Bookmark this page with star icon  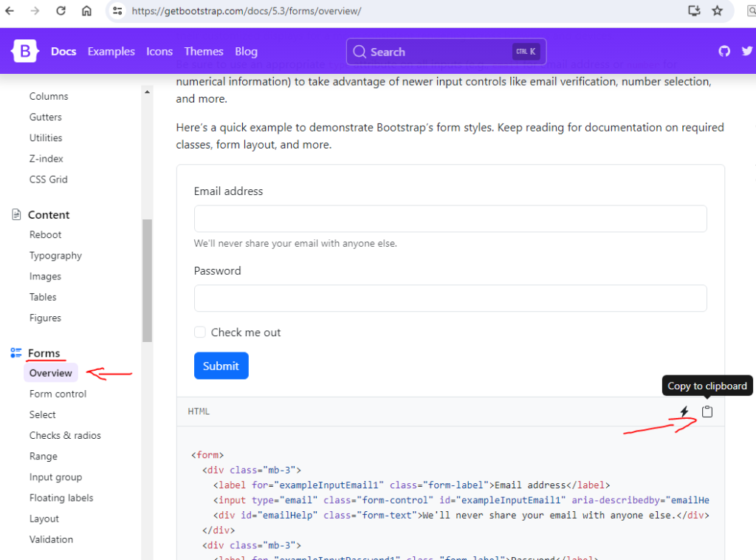[717, 11]
